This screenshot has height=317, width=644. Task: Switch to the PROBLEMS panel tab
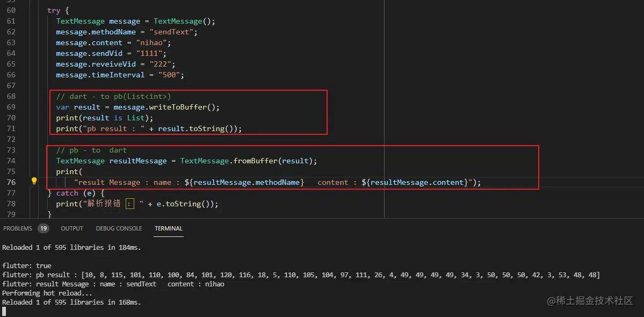coord(18,228)
